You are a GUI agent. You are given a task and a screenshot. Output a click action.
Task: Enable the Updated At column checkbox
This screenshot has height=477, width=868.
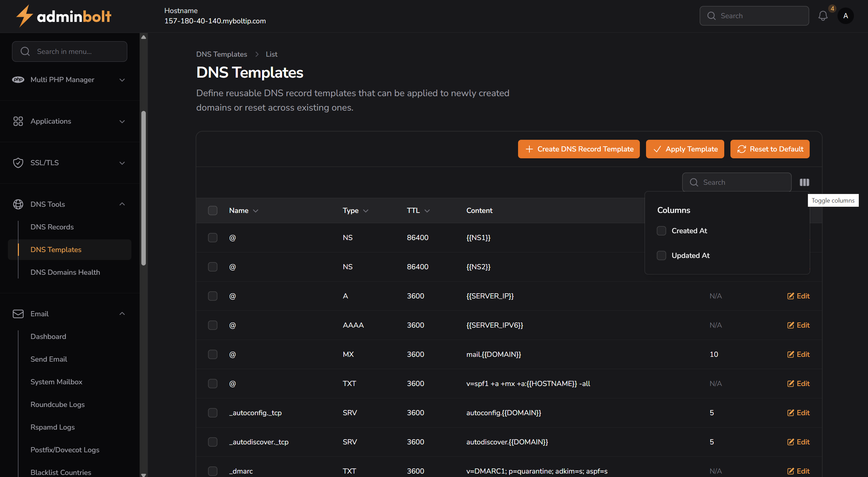(x=661, y=255)
